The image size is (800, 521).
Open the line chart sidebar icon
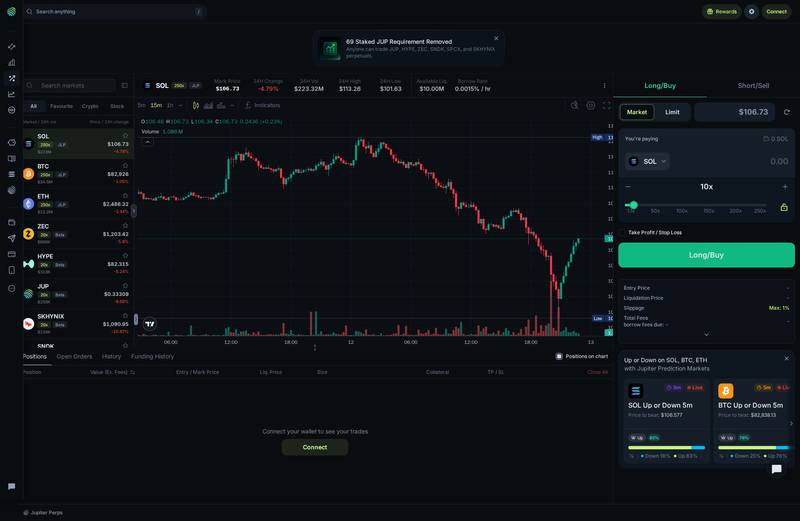(12, 94)
